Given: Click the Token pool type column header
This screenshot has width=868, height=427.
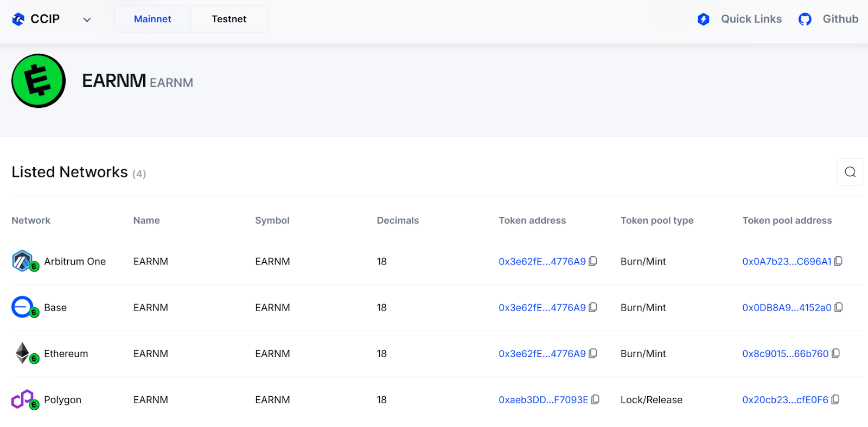Looking at the screenshot, I should (657, 221).
